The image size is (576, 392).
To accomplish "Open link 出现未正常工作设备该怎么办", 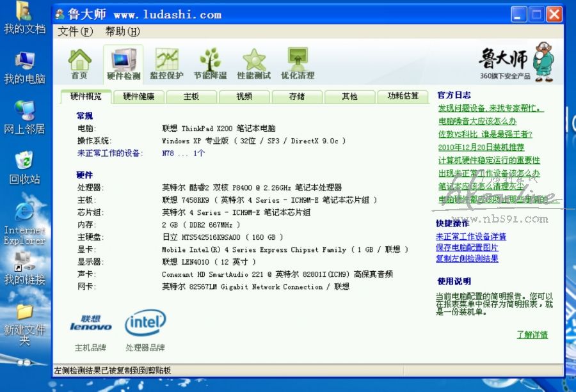I will [489, 173].
